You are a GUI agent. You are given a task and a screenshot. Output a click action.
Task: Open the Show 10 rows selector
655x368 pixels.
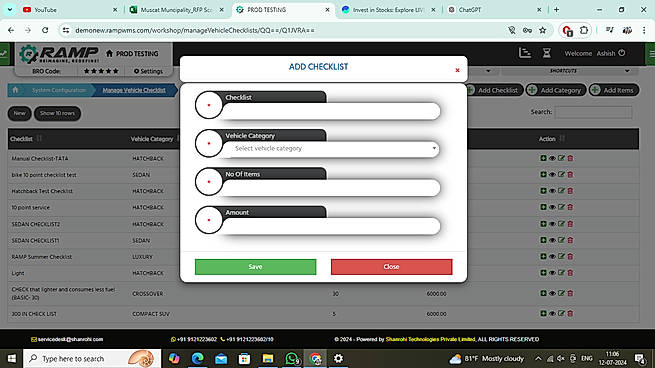57,113
